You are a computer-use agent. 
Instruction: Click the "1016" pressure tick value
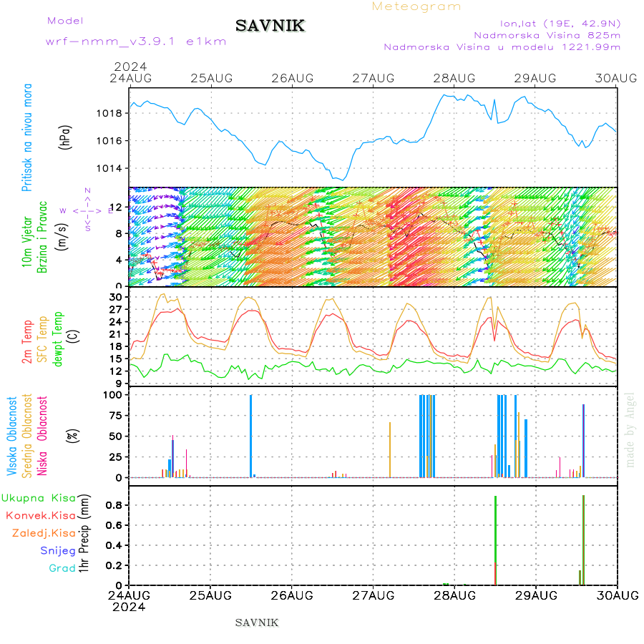(x=109, y=141)
